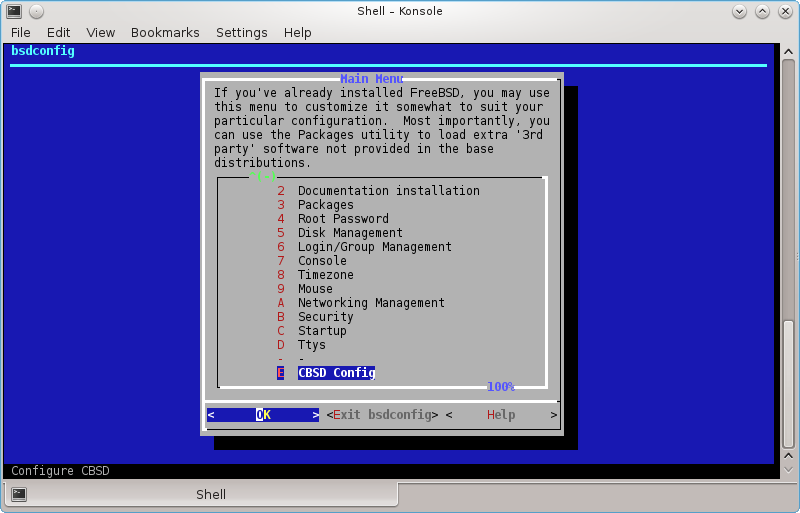Click the green ^(-) scroll-up indicator
The height and width of the screenshot is (513, 800).
pos(262,176)
